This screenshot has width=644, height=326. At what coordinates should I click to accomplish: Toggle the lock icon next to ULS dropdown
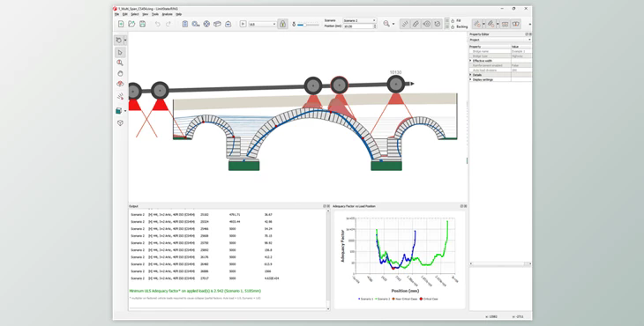[282, 24]
